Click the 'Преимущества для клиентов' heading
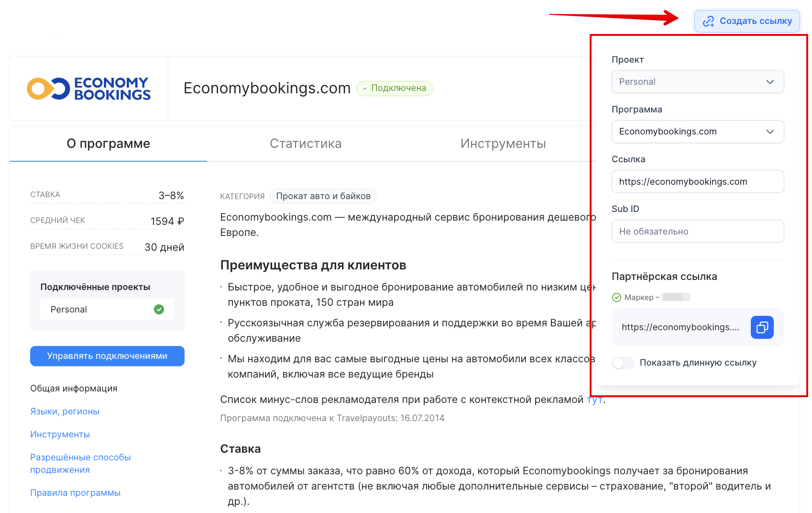812x513 pixels. click(313, 265)
